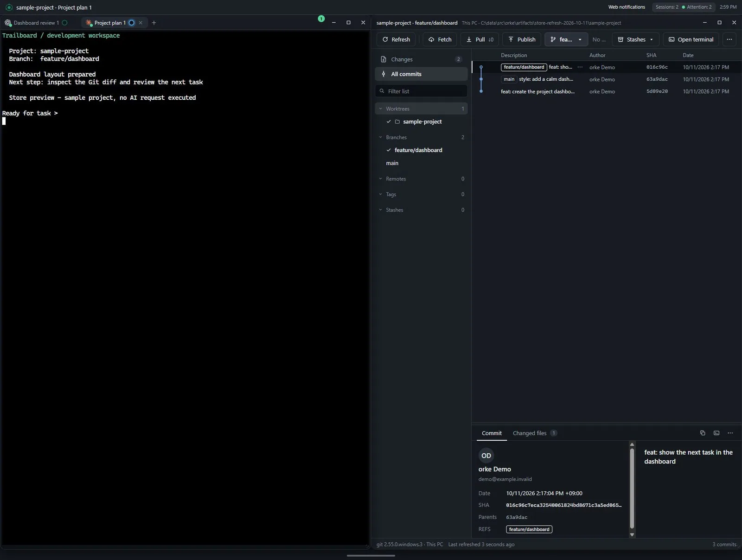This screenshot has height=560, width=742.
Task: Select feature/dashboard checked branch
Action: pyautogui.click(x=418, y=150)
